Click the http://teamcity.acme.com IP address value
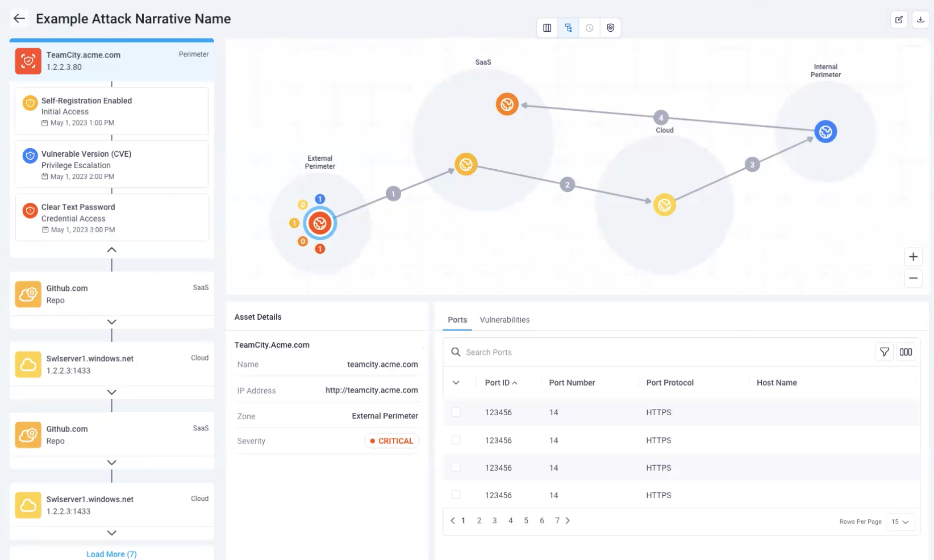This screenshot has height=560, width=934. (372, 390)
